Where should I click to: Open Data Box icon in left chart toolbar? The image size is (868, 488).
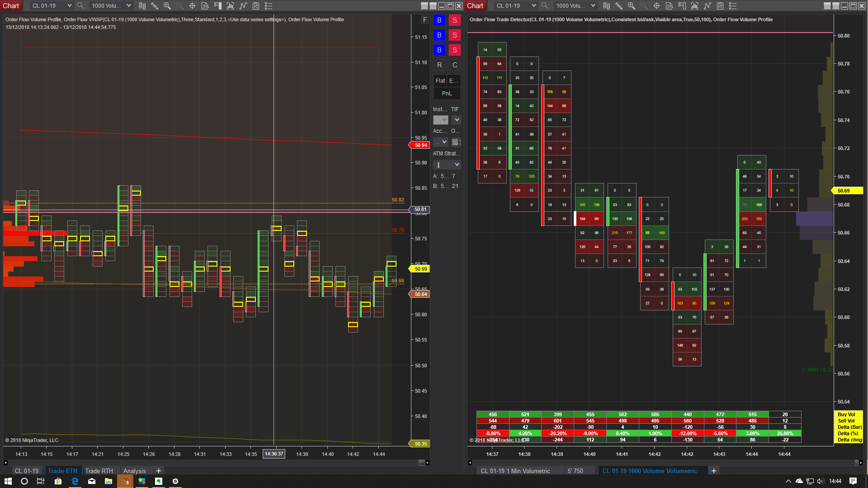click(205, 6)
